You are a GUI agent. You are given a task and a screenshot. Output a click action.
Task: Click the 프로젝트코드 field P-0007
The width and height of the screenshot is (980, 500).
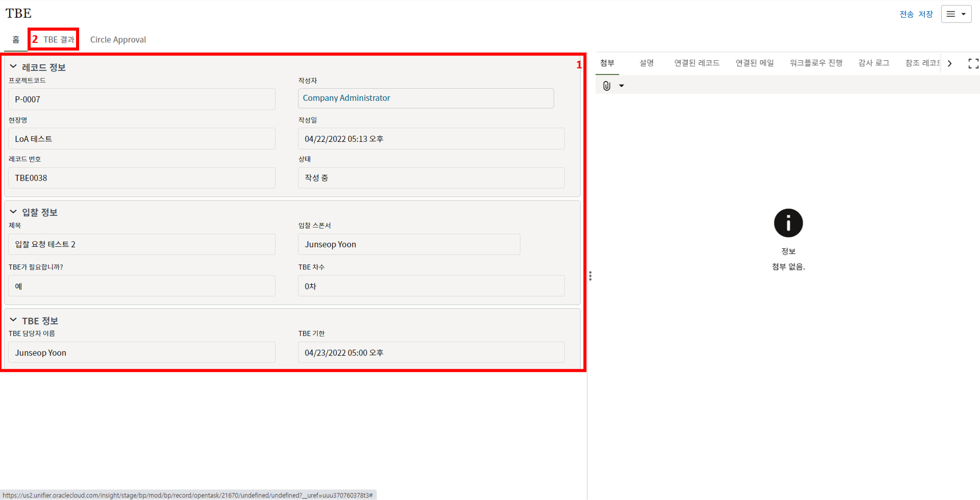[141, 99]
